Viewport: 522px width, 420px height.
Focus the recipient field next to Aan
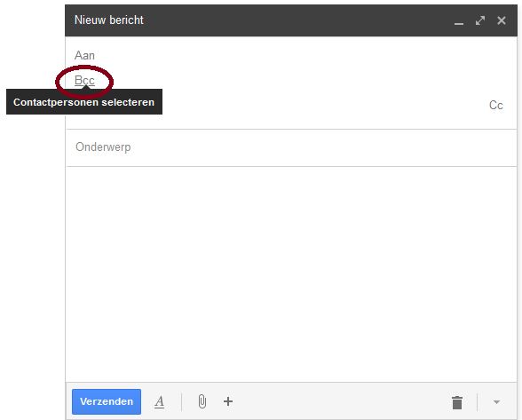(304, 55)
